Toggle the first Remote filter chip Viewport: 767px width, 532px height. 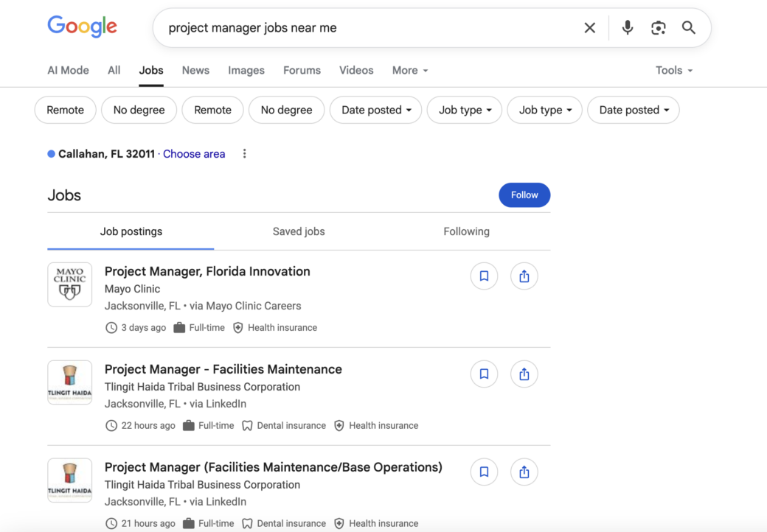point(65,110)
